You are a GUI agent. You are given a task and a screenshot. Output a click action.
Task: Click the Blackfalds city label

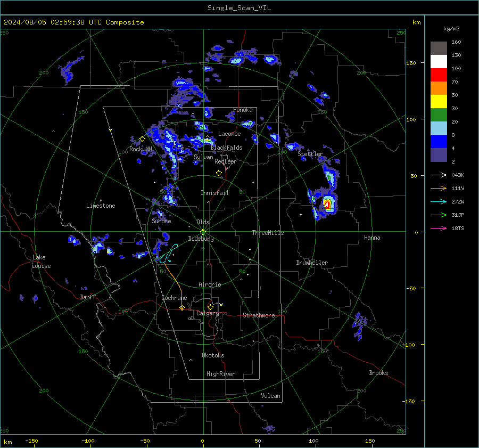pos(226,148)
